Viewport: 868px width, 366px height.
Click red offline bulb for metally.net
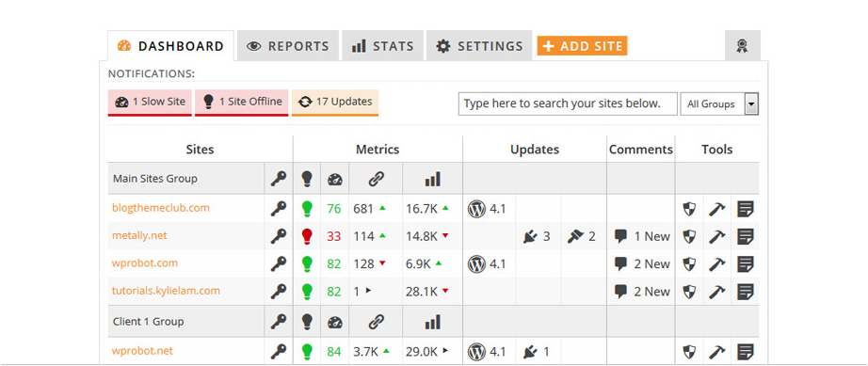(307, 236)
